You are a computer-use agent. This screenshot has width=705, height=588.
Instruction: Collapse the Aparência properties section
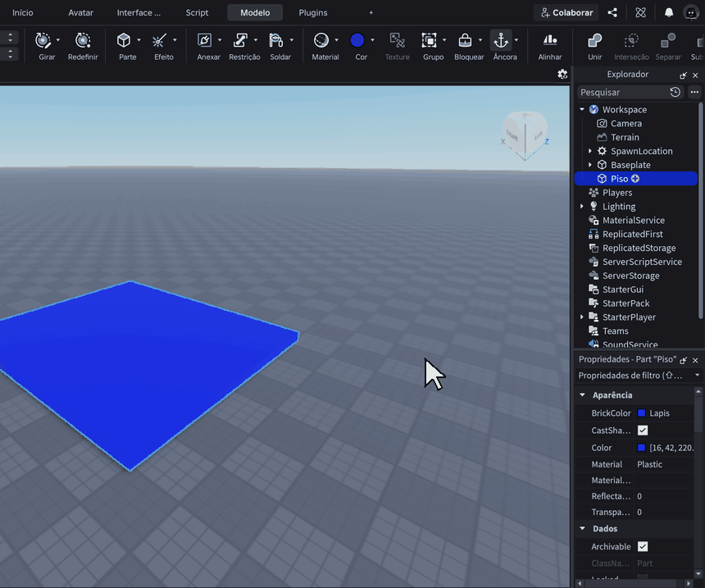tap(583, 395)
